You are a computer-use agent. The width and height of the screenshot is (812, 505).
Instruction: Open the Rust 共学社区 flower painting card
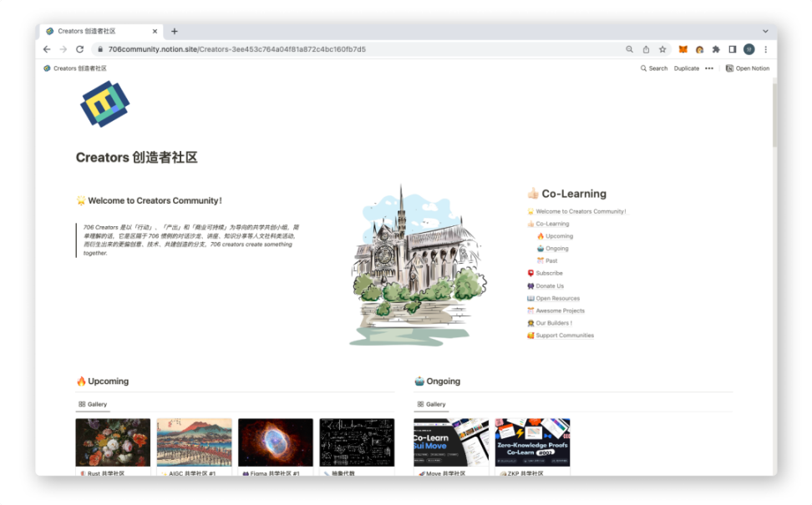(113, 447)
